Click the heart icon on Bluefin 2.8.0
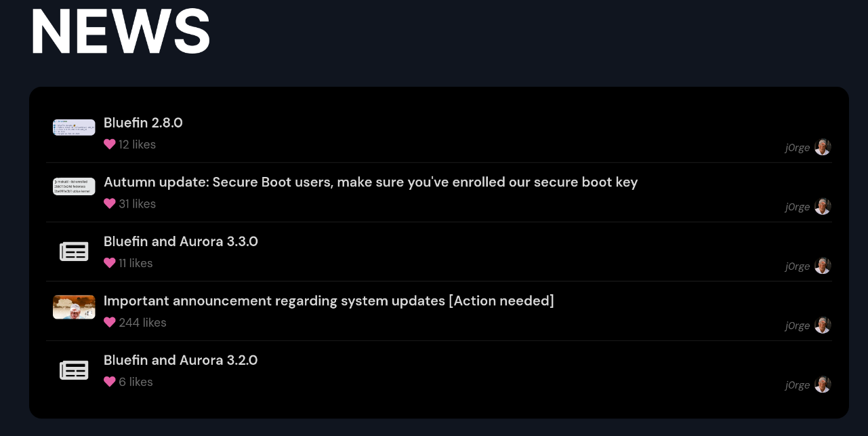868x436 pixels. point(110,144)
